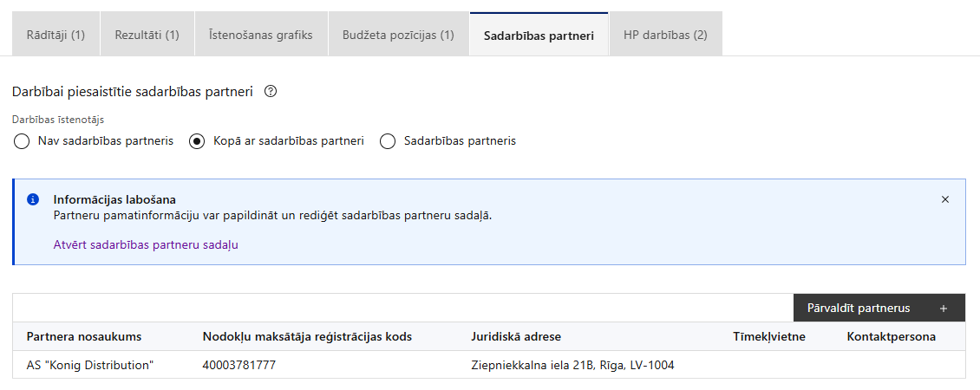This screenshot has height=390, width=980.
Task: Click the blue info icon in banner
Action: click(x=33, y=199)
